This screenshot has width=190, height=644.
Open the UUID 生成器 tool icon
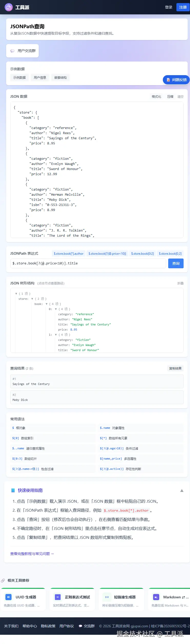[8, 597]
